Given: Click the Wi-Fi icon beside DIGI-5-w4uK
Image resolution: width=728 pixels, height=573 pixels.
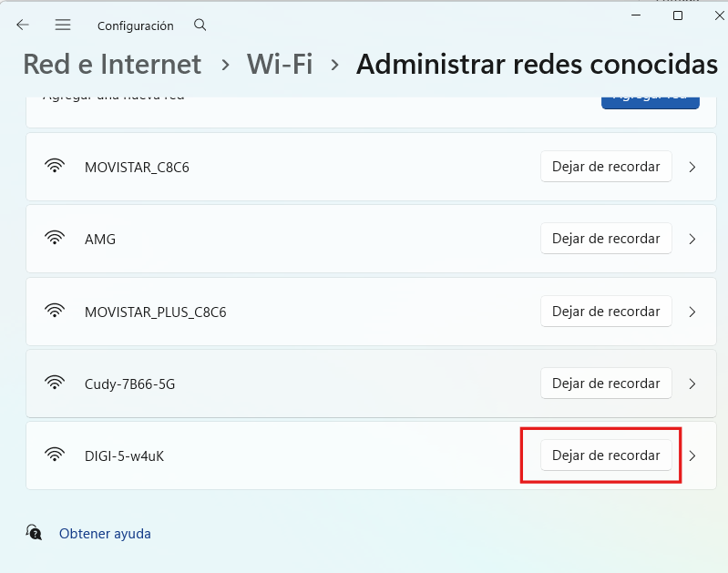Looking at the screenshot, I should [x=55, y=455].
